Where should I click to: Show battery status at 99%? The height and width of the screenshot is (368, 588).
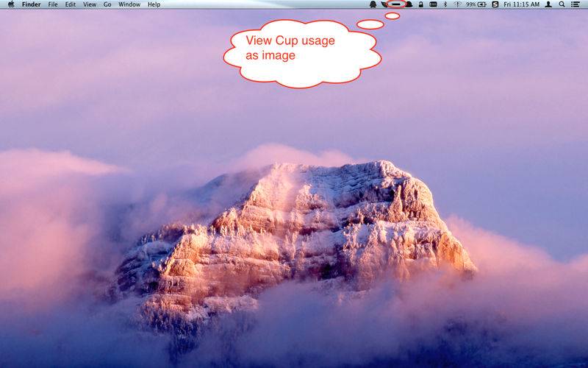point(476,4)
